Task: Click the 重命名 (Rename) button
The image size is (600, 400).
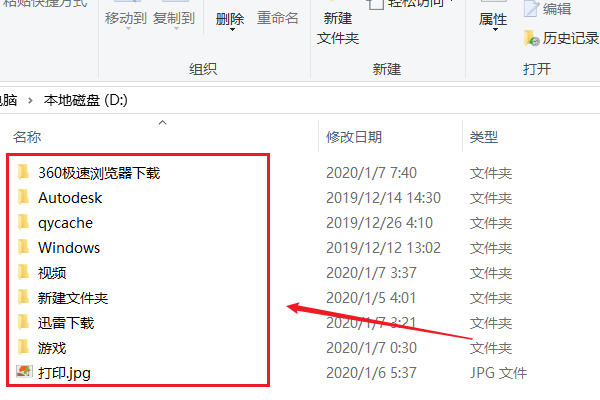Action: click(277, 18)
